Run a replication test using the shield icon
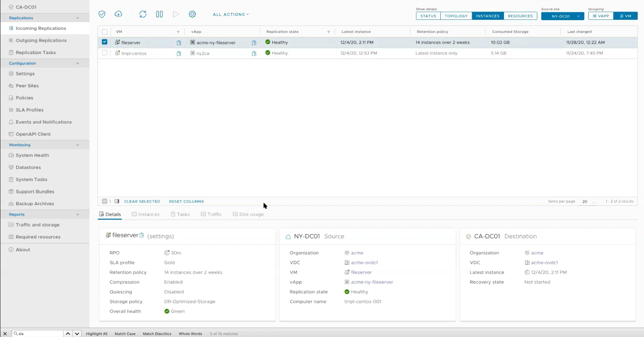The image size is (644, 337). pos(102,14)
